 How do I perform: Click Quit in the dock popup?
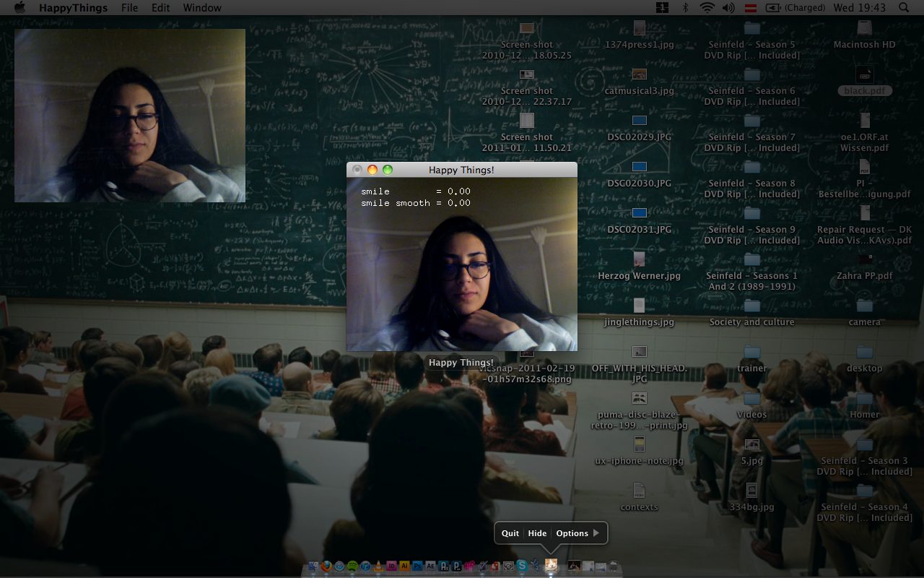[510, 533]
